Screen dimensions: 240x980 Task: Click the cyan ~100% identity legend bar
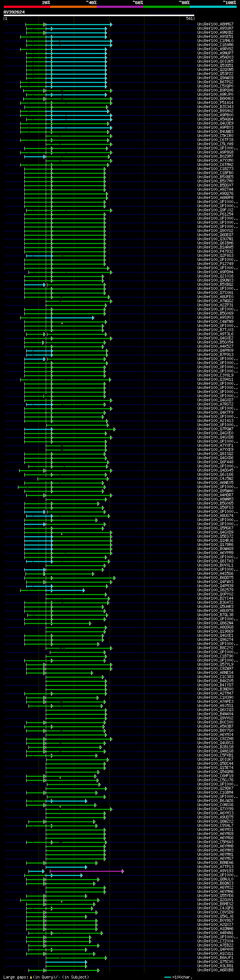coord(213,7)
